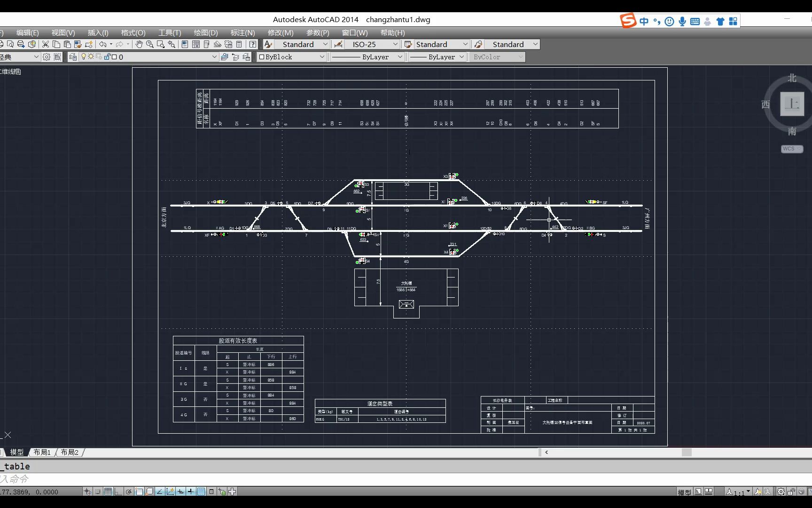Select the Pan hand tool
This screenshot has width=812, height=508.
point(139,44)
